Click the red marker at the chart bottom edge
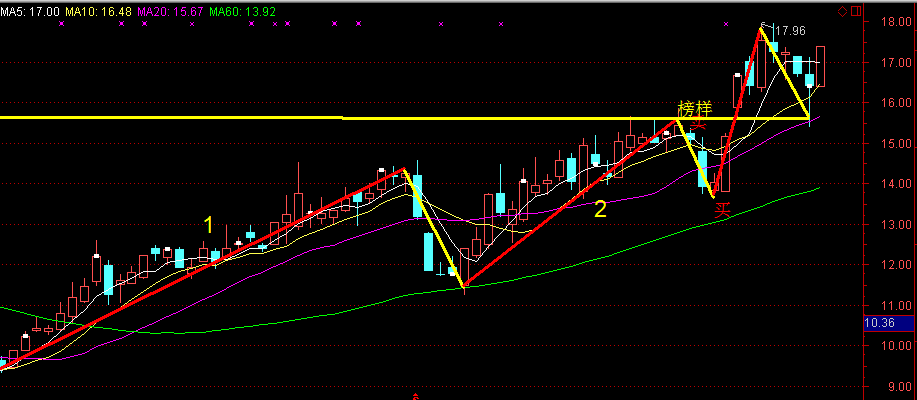Image resolution: width=917 pixels, height=400 pixels. (415, 396)
